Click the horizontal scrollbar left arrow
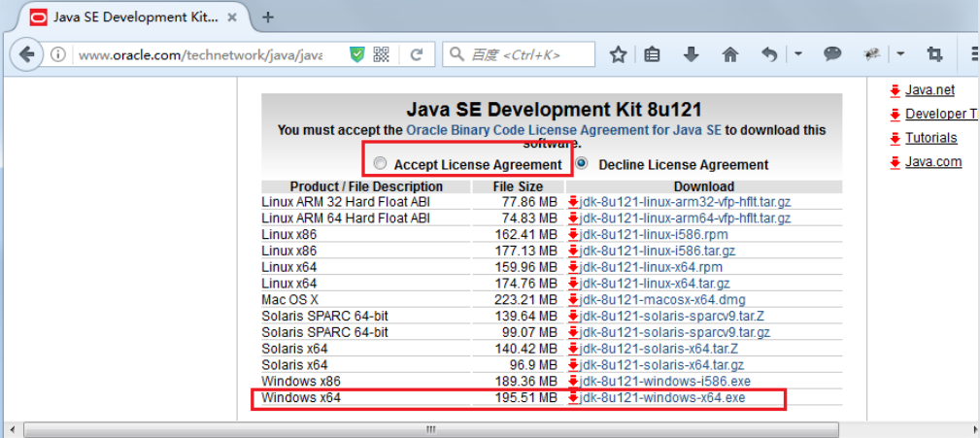The height and width of the screenshot is (438, 980). [12, 430]
